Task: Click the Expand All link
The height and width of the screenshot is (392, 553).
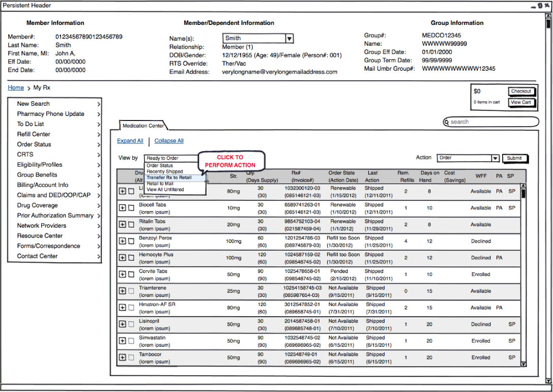Action: click(130, 141)
